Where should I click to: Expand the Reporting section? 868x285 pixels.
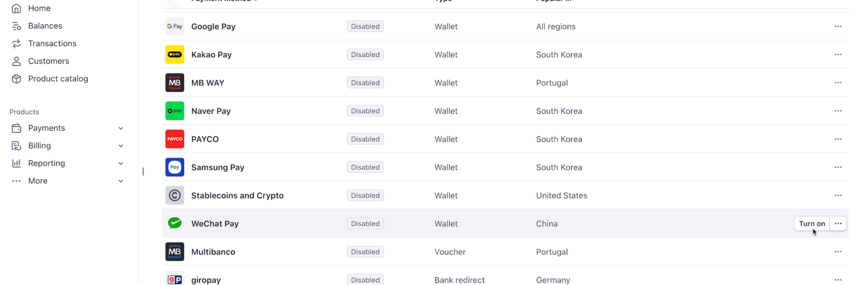click(121, 163)
